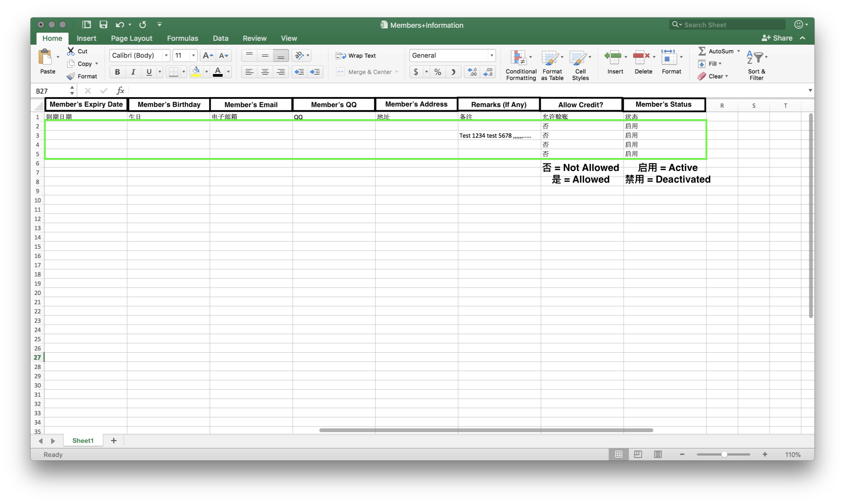Click the increase indent icon

[x=315, y=72]
